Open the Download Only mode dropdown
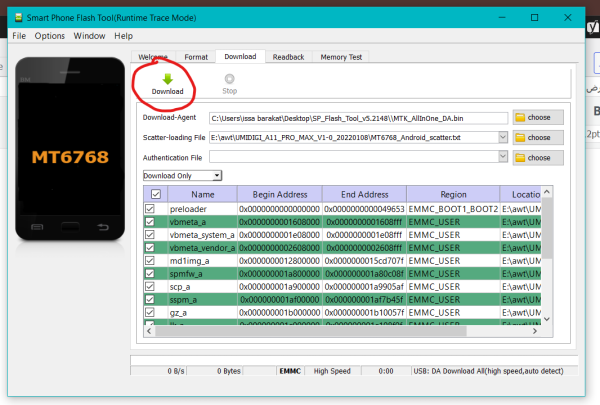Viewport: 600px width, 405px height. point(182,176)
